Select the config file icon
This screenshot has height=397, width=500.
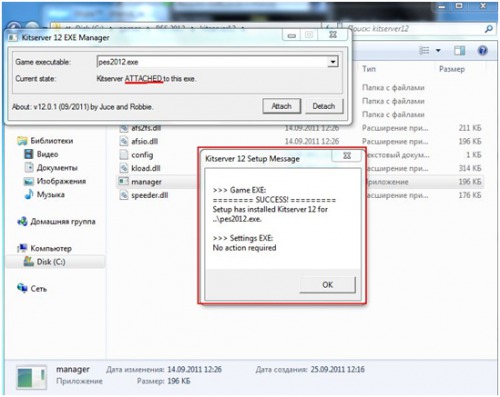(124, 155)
